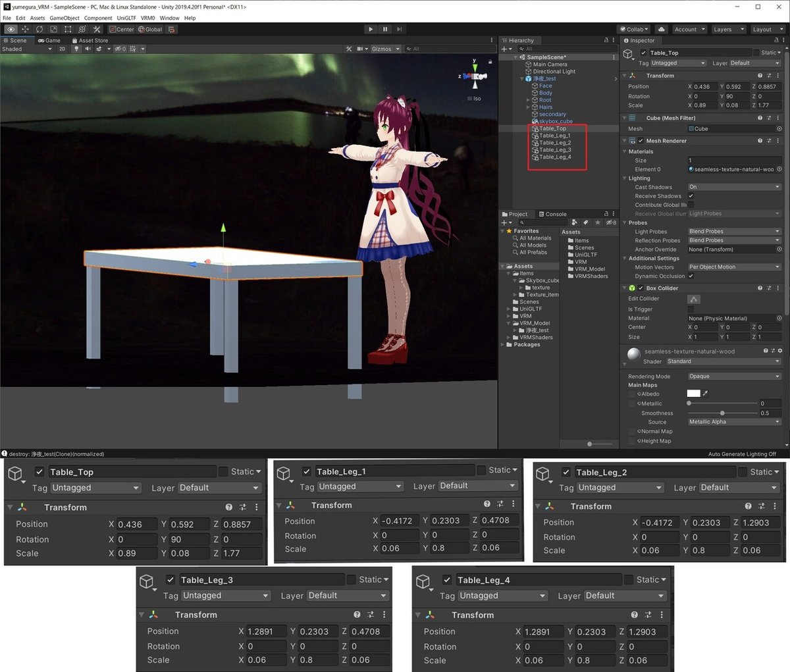
Task: Disable Dynamic Occlusion checkbox
Action: [x=691, y=276]
